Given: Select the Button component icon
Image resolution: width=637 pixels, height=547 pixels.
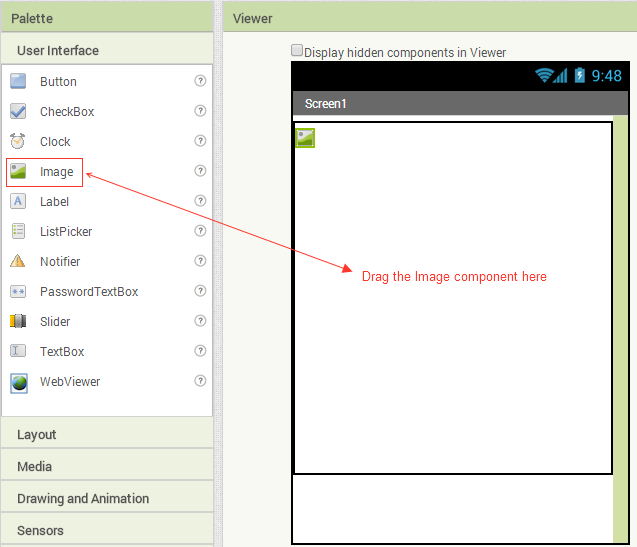Looking at the screenshot, I should (x=18, y=82).
